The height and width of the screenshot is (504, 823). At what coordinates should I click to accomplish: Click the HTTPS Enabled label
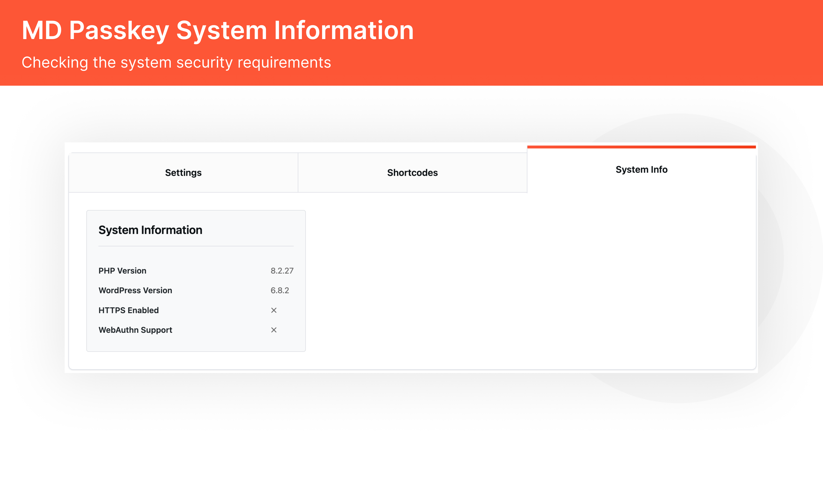pos(128,310)
